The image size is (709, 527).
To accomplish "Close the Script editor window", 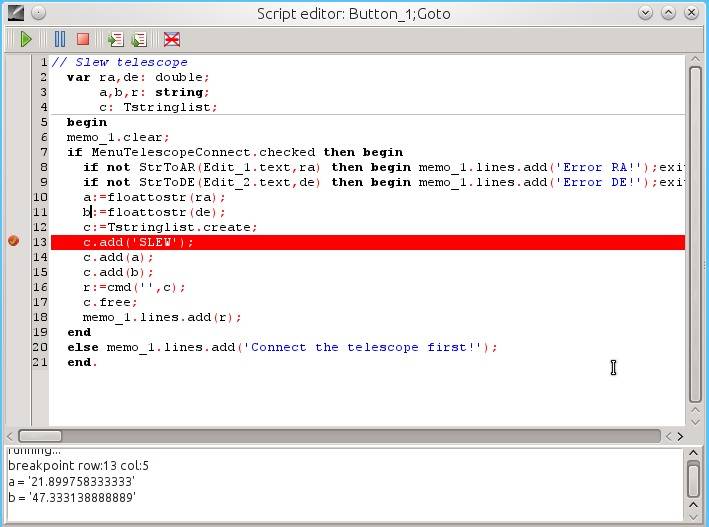I will tap(691, 13).
